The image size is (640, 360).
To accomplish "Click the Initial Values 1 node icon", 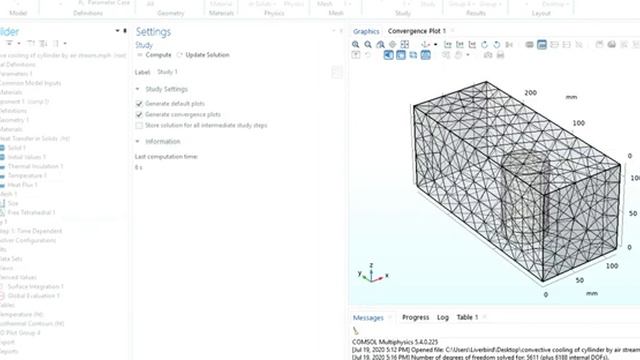I will 2,157.
